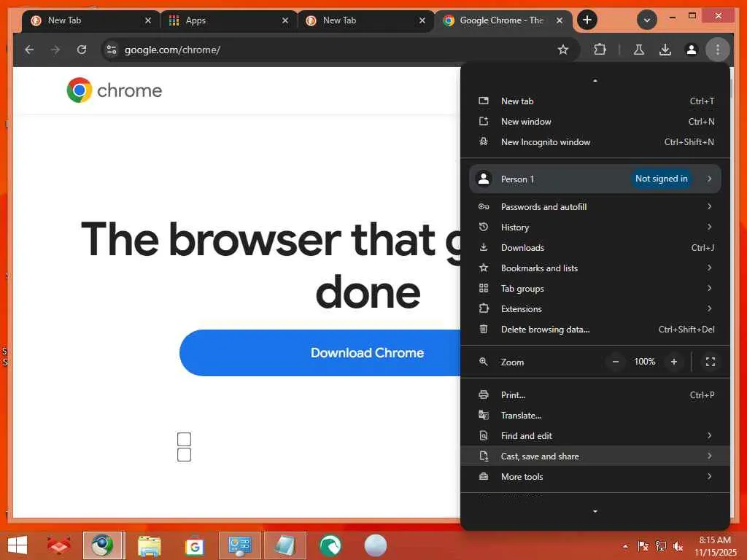This screenshot has height=560, width=747.
Task: Open the Control Panel taskbar icon
Action: tap(239, 545)
